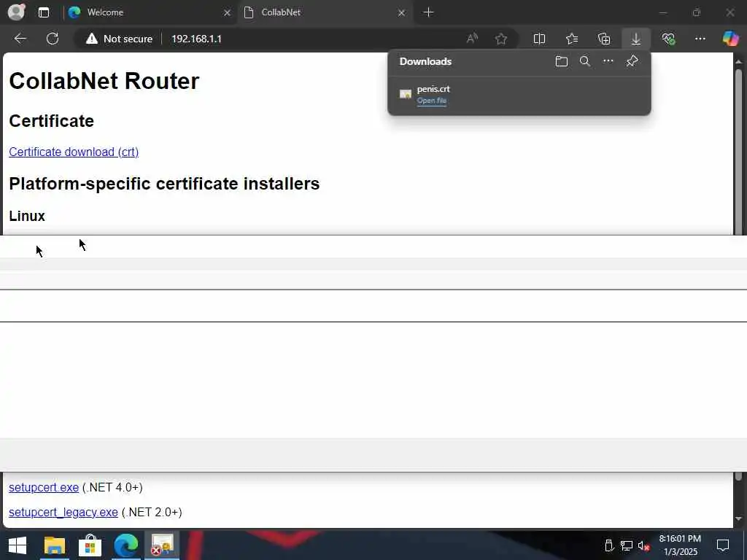Screen dimensions: 747x560
Task: Open downloads folder from Downloads panel
Action: click(x=562, y=61)
